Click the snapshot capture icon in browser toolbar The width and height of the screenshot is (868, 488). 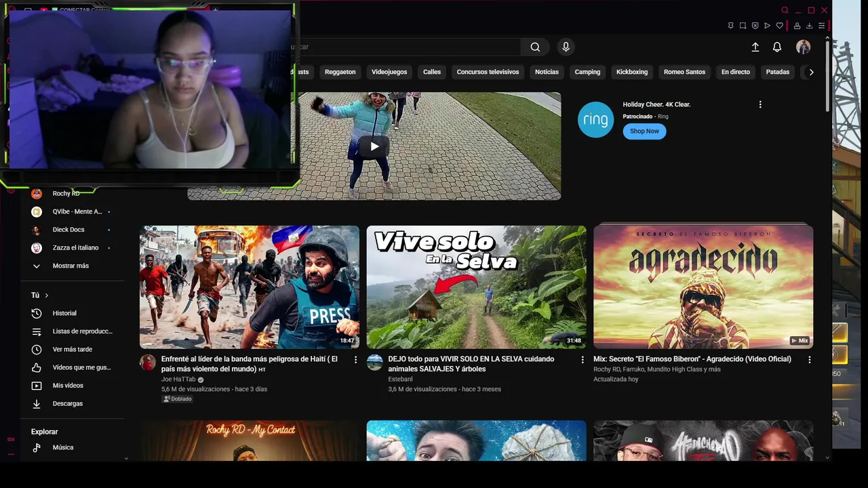pos(743,26)
